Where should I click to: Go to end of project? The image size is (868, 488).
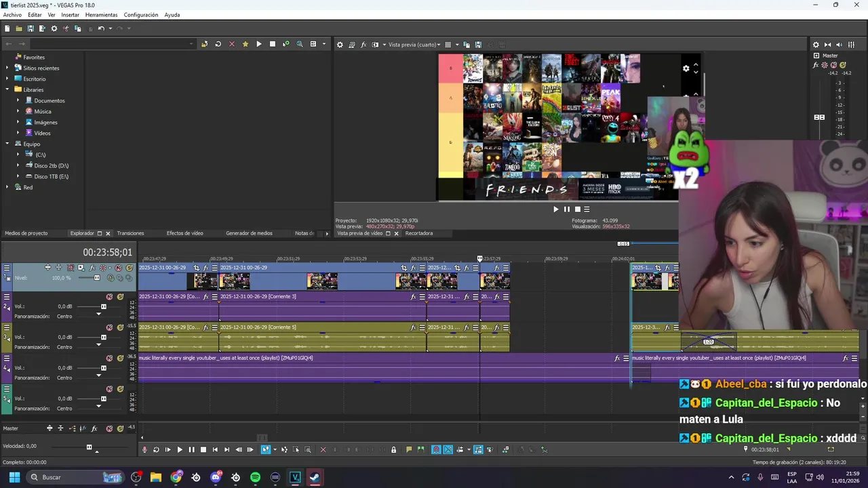pos(226,449)
